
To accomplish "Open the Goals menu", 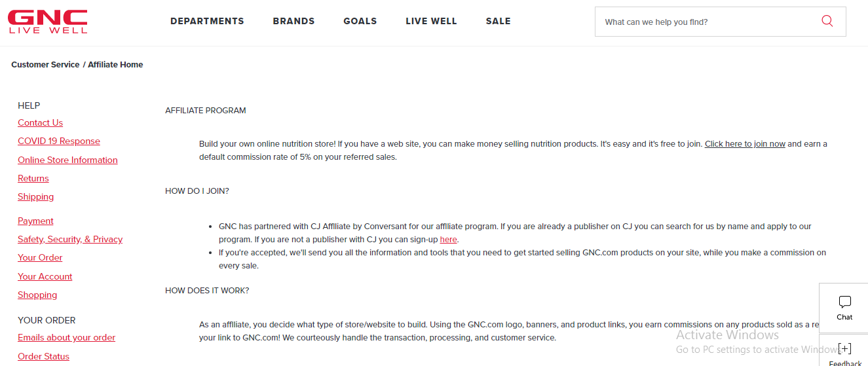I will (x=360, y=22).
